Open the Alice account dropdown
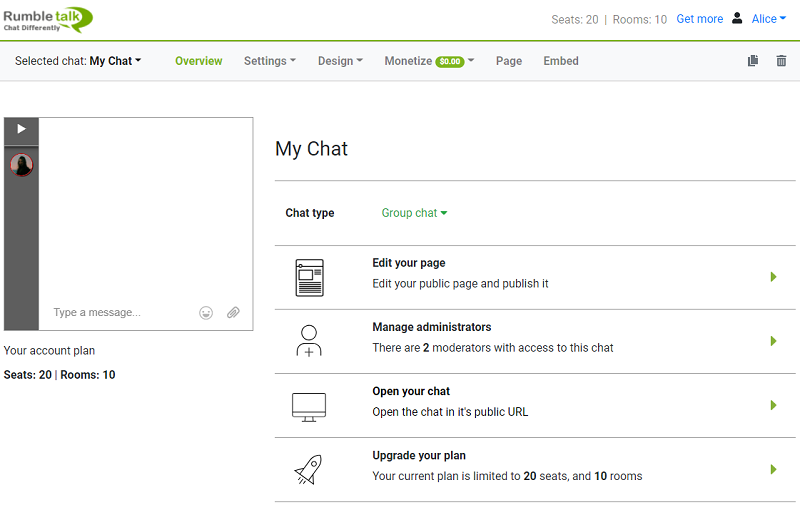800x510 pixels. (768, 19)
